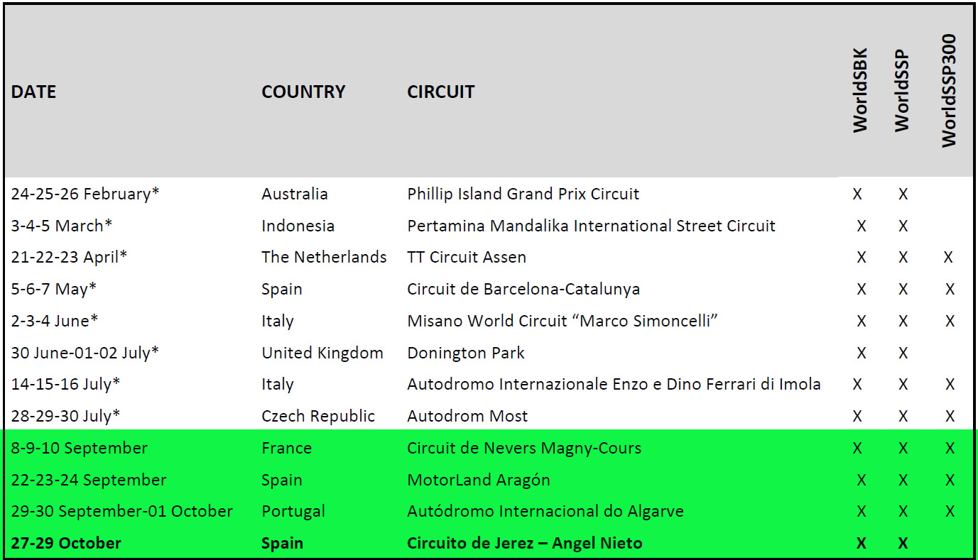The image size is (978, 560).
Task: Select the Phillip Island Grand Prix Circuit cell
Action: [523, 194]
